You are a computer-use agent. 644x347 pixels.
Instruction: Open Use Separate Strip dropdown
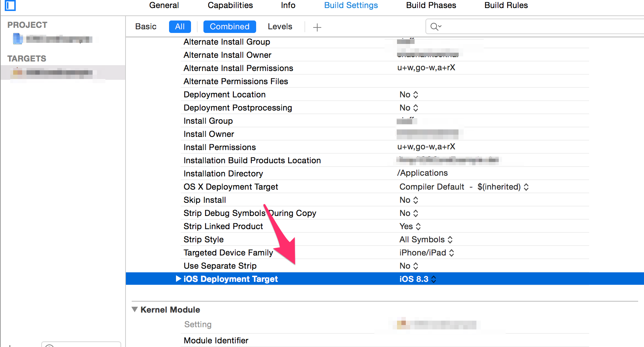point(409,266)
